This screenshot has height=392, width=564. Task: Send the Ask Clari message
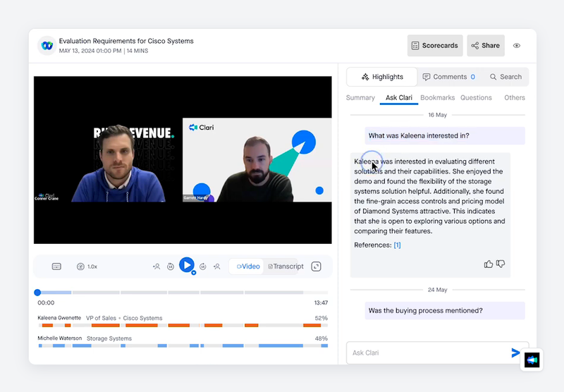tap(515, 353)
